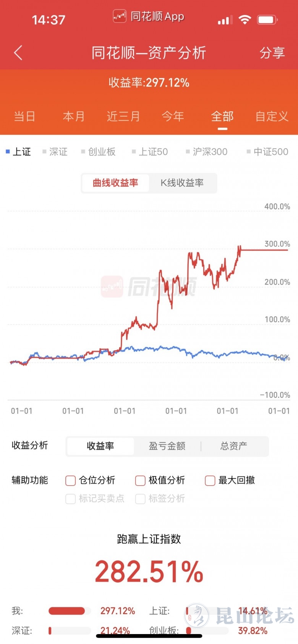This screenshot has height=644, width=298.
Task: Enable the 仓位分析 checkbox
Action: pyautogui.click(x=71, y=480)
